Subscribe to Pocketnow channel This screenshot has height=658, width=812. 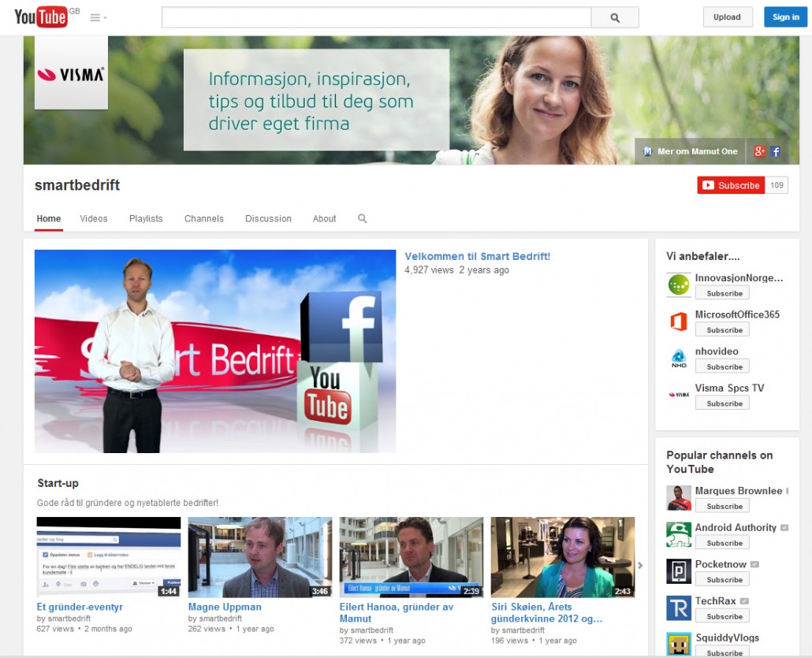pos(722,579)
